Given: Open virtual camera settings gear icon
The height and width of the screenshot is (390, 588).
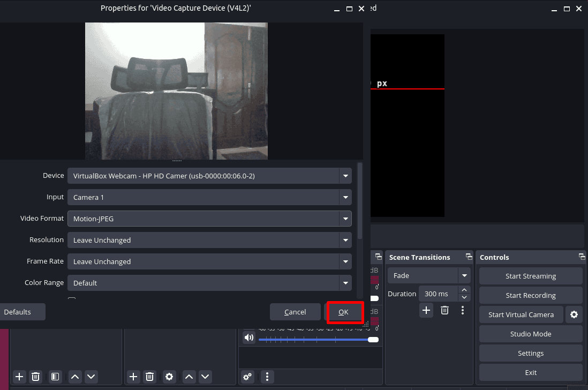Looking at the screenshot, I should point(574,314).
